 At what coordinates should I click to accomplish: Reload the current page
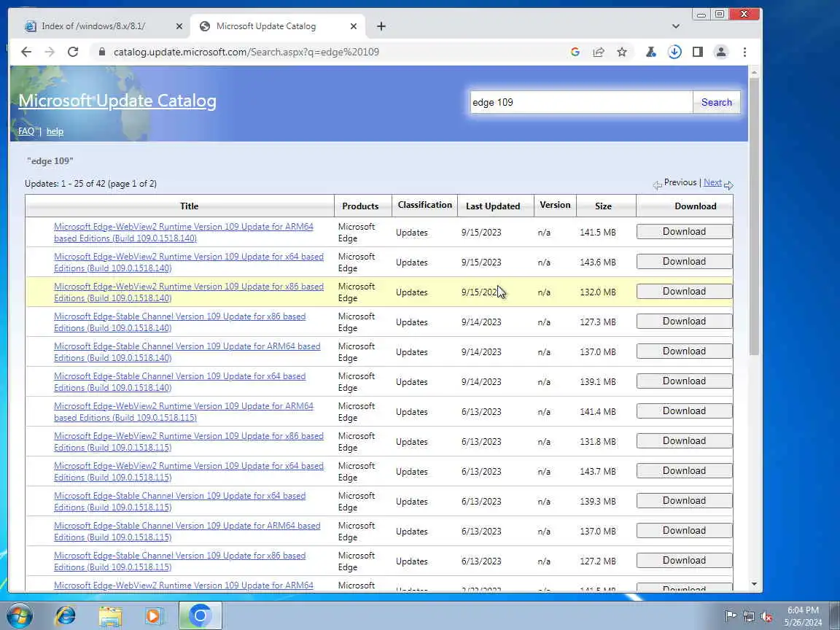(x=73, y=52)
